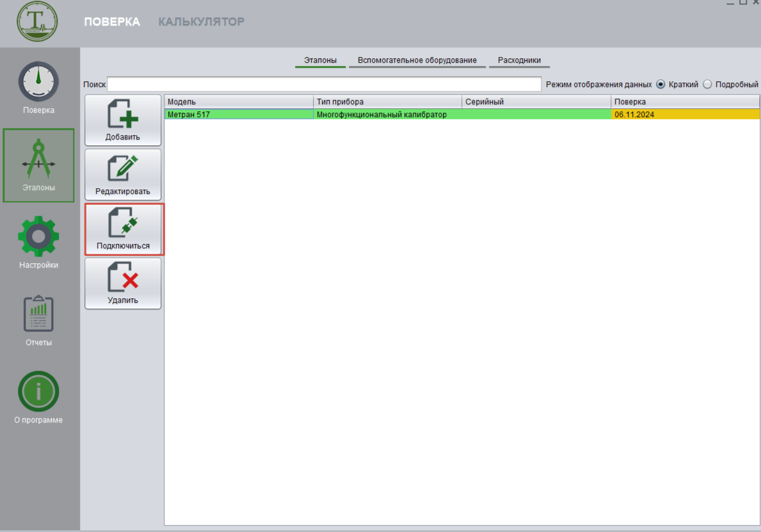Viewport: 761px width, 532px height.
Task: Sort table by the Модель column header
Action: click(239, 102)
